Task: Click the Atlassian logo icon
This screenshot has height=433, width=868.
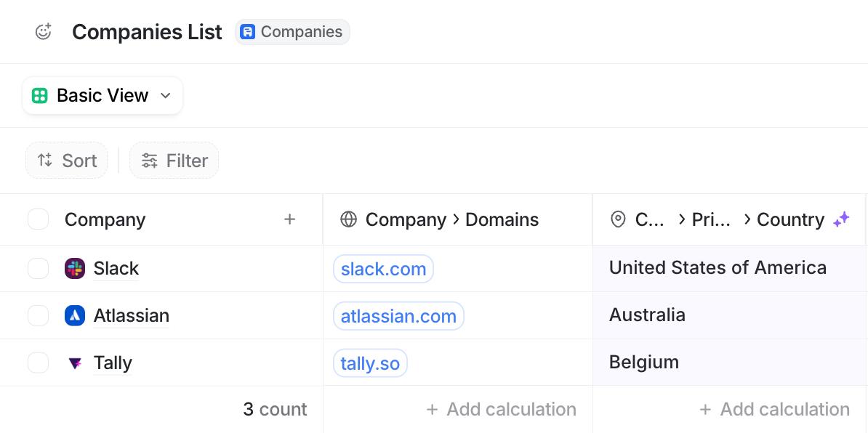Action: coord(75,316)
